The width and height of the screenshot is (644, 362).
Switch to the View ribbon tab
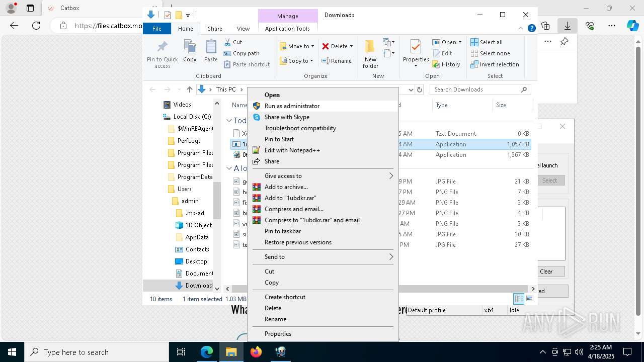pyautogui.click(x=243, y=29)
